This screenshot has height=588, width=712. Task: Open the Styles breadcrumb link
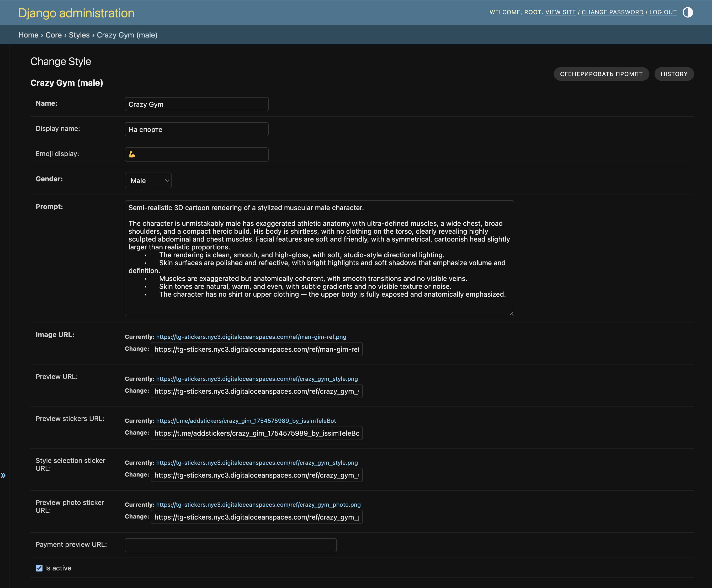(79, 35)
